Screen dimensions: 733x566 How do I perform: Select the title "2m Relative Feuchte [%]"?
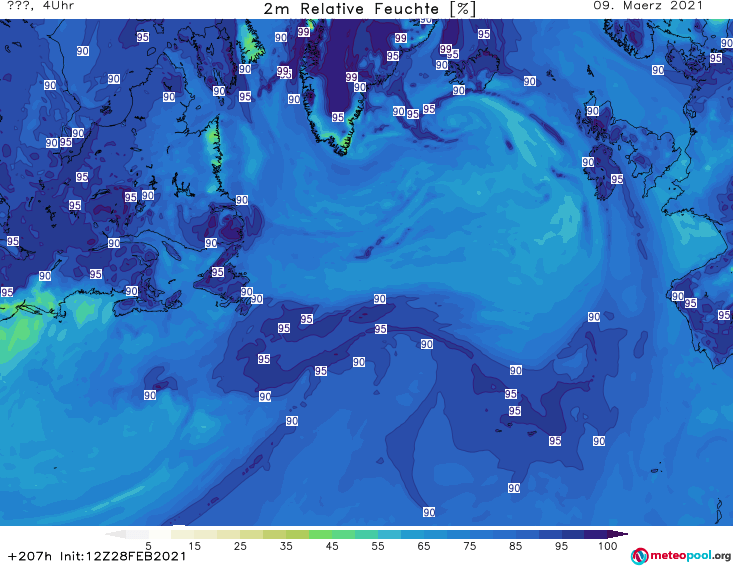(x=369, y=9)
